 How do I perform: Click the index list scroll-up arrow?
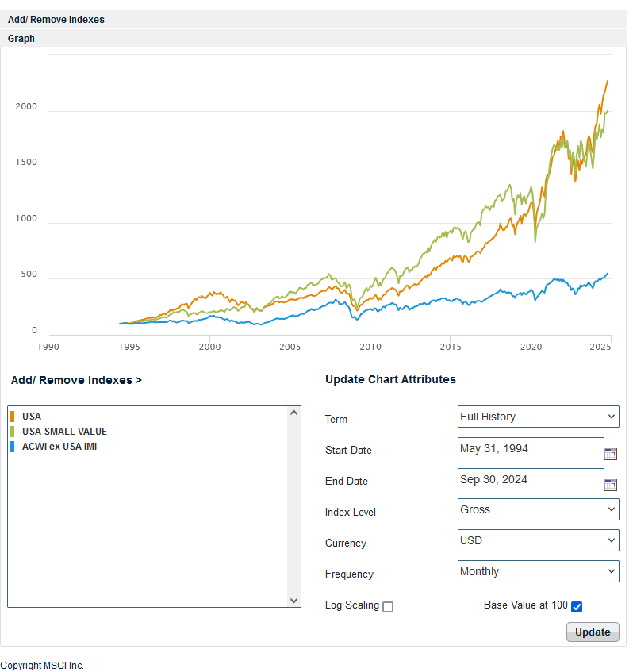tap(293, 413)
